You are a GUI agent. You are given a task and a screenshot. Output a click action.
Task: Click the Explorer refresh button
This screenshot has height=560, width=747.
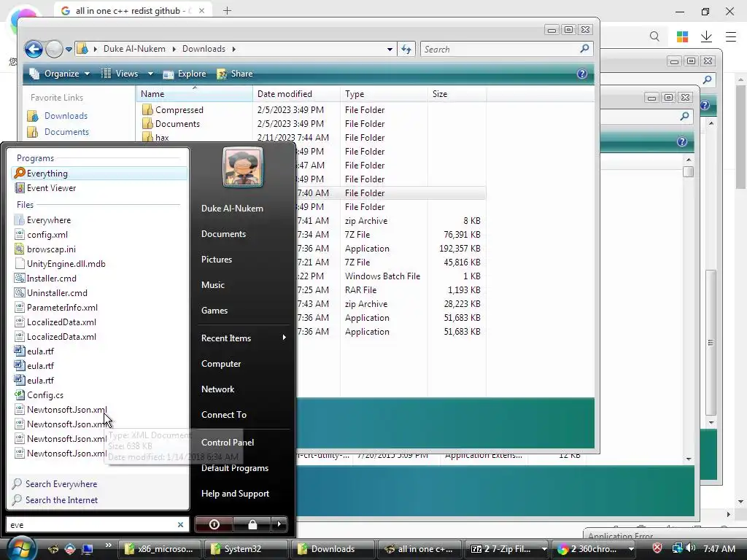tap(406, 49)
